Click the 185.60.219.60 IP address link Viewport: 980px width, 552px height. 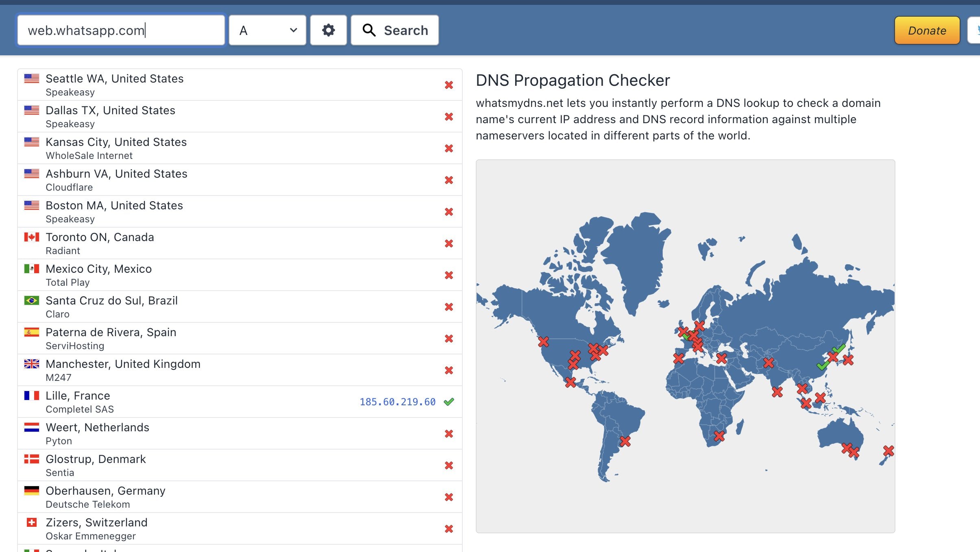click(x=397, y=402)
